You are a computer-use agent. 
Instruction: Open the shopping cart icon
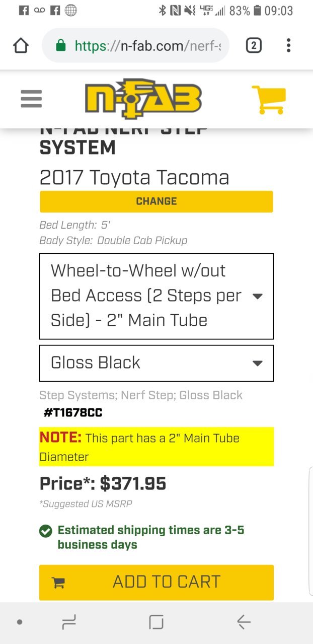269,99
